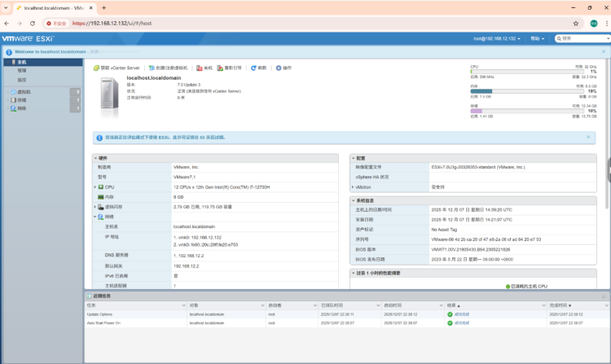Click the Recent tasks panel icon
The width and height of the screenshot is (611, 364).
point(89,296)
